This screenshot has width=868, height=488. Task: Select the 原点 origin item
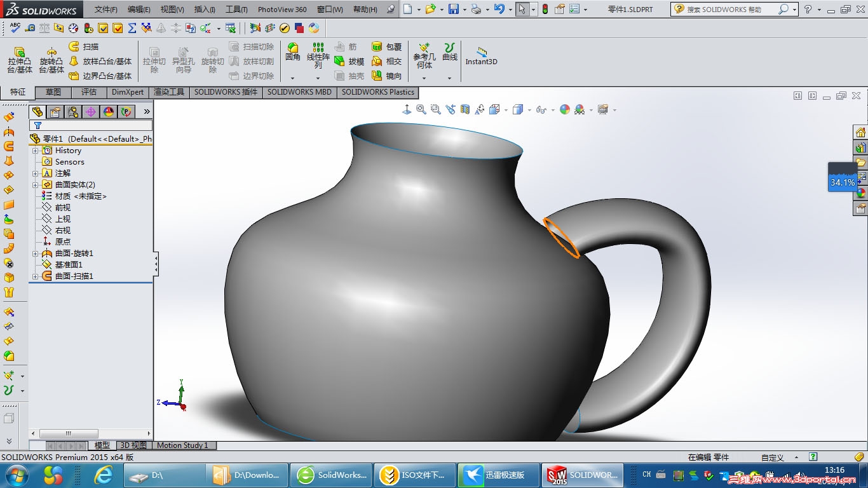point(57,242)
